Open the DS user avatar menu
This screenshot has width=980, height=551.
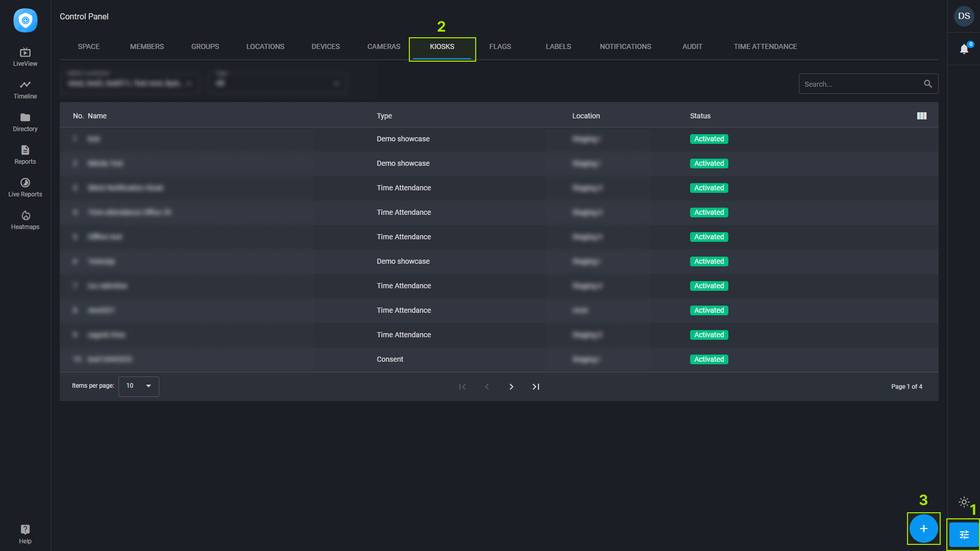pyautogui.click(x=964, y=16)
